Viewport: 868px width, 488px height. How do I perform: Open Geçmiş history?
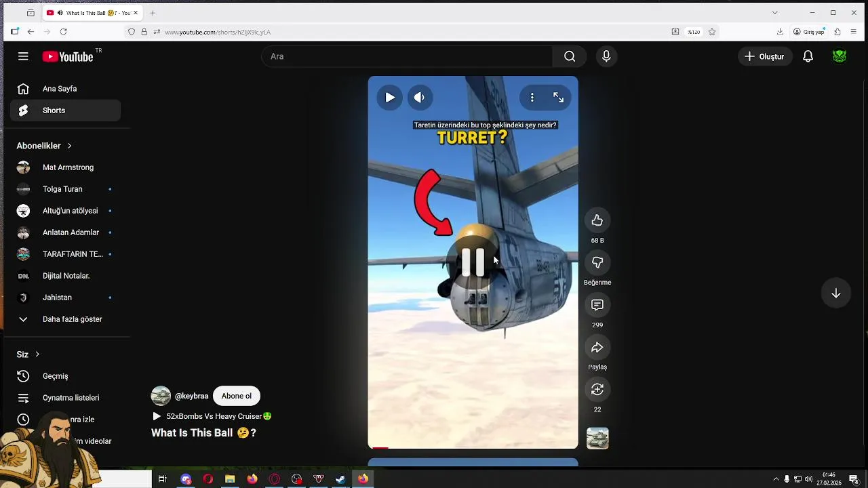tap(65, 376)
